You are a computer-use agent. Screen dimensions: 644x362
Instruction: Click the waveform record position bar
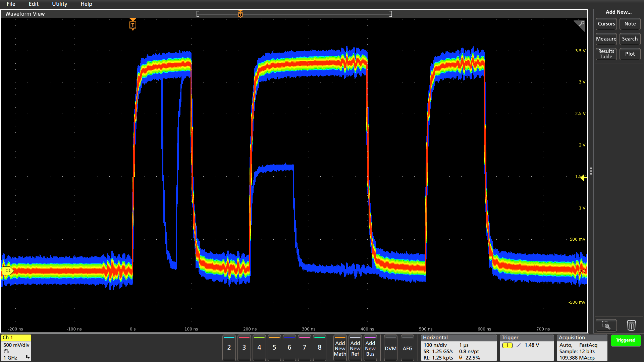tap(294, 14)
